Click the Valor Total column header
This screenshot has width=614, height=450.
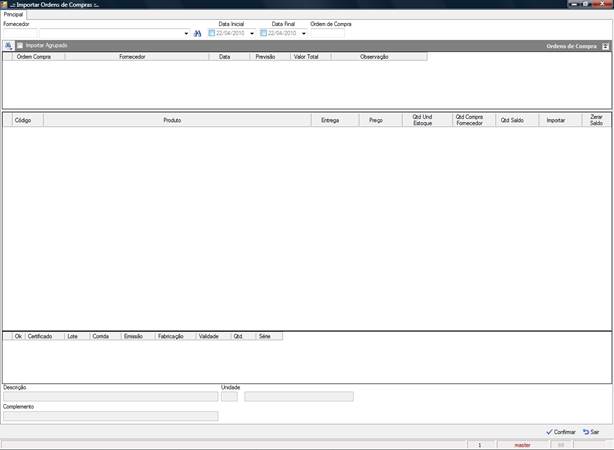pos(311,57)
